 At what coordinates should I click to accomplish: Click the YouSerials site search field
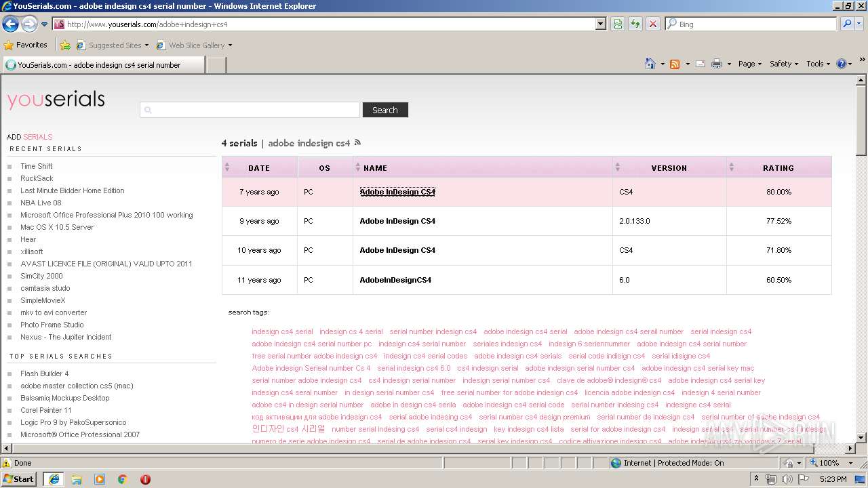pos(250,110)
